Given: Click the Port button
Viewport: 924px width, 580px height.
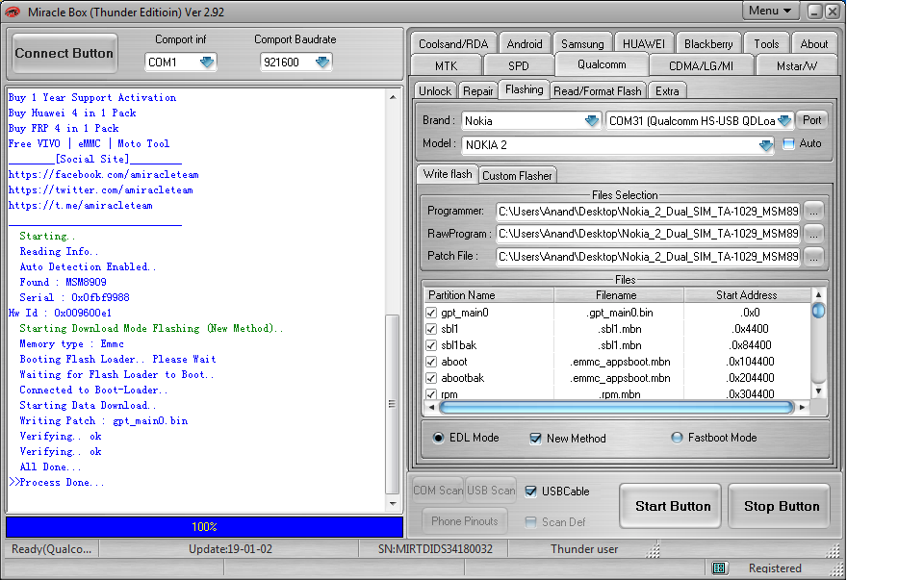Looking at the screenshot, I should tap(811, 120).
